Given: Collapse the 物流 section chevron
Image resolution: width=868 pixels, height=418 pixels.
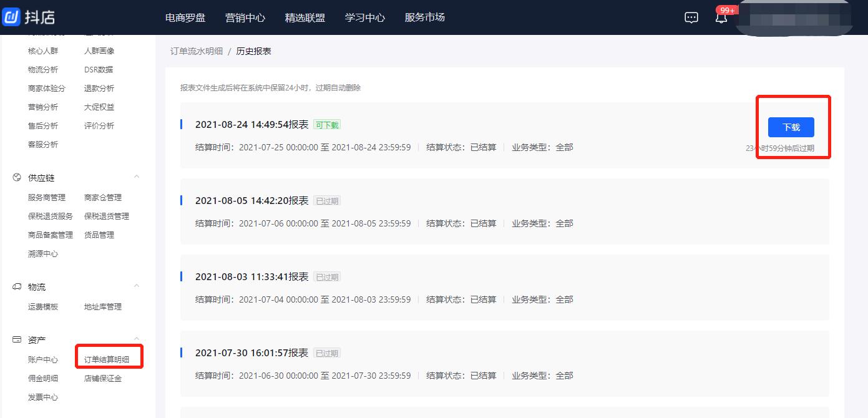Looking at the screenshot, I should [x=137, y=286].
